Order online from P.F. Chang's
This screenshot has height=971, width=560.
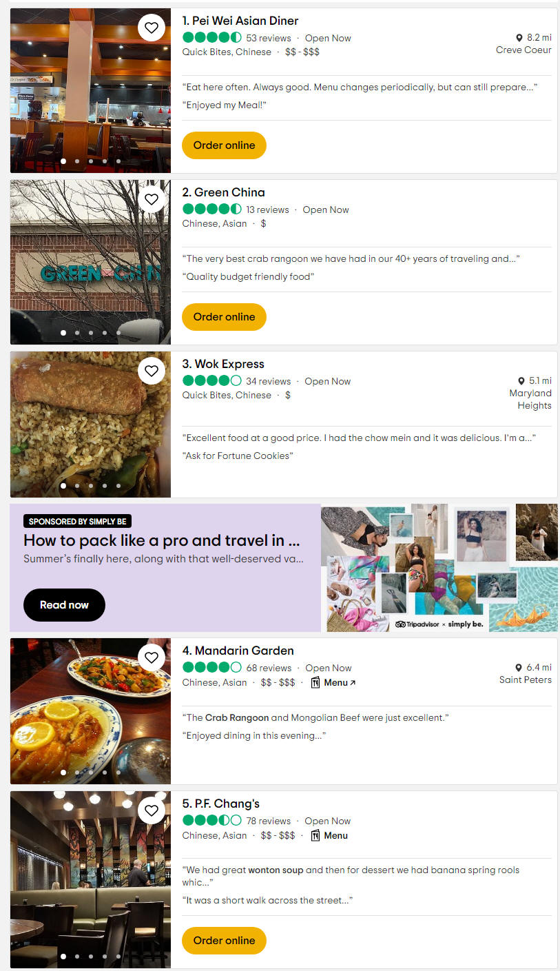point(224,941)
